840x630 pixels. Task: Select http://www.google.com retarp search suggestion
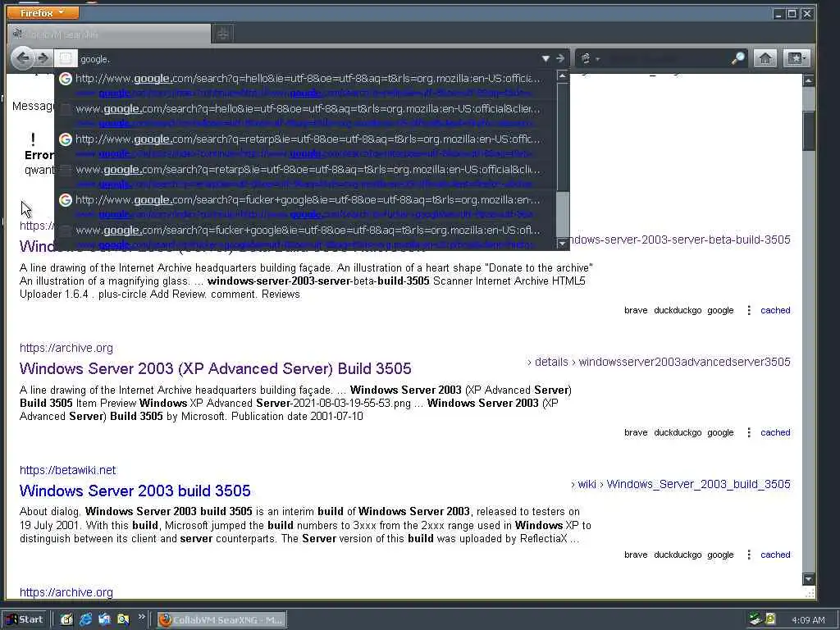click(305, 146)
